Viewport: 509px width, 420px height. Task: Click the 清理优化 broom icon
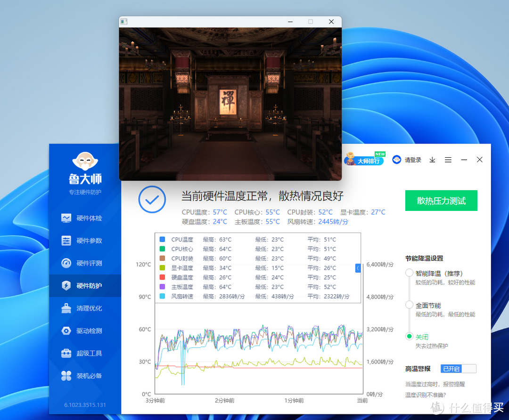pos(66,308)
